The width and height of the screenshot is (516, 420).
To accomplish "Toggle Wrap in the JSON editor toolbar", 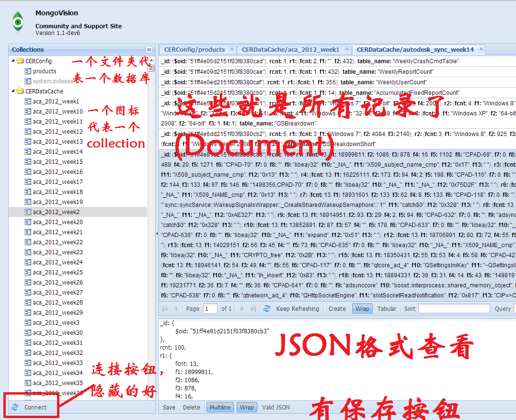I will tap(246, 407).
